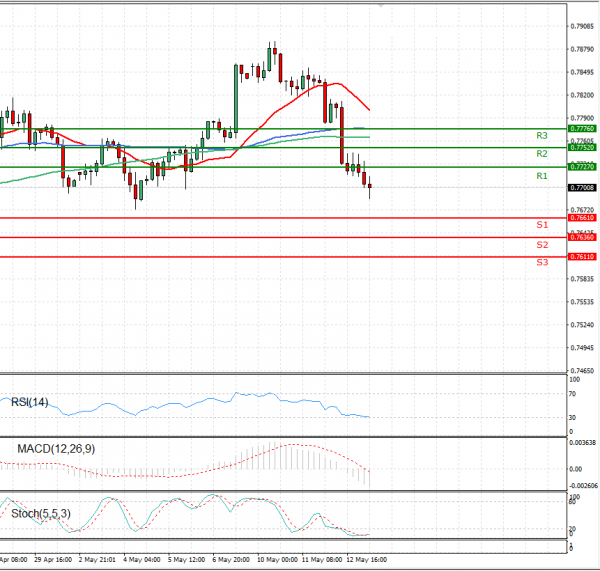Click the R3 resistance level label
The image size is (600, 571).
[541, 135]
